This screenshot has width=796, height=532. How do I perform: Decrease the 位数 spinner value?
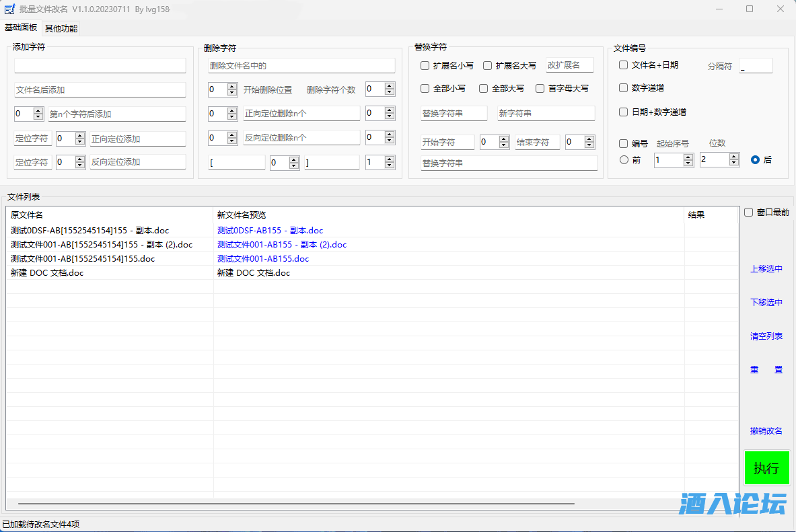tap(733, 163)
